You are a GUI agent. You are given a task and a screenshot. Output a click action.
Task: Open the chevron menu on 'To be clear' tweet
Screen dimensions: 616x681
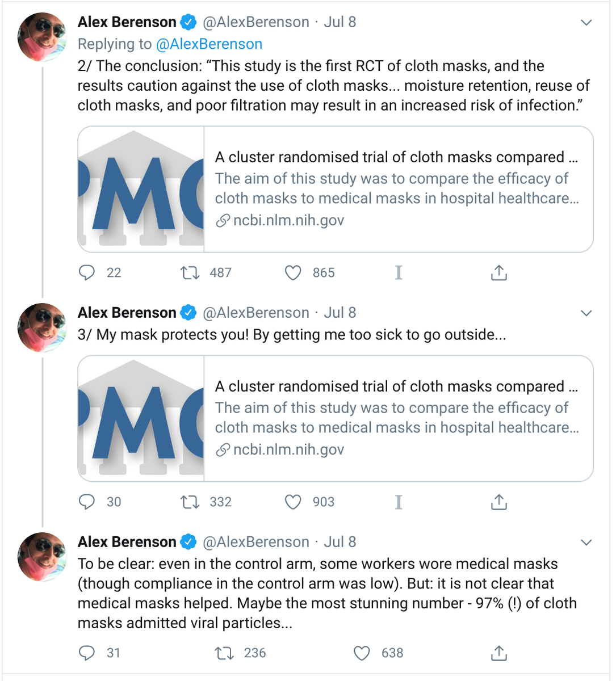586,543
